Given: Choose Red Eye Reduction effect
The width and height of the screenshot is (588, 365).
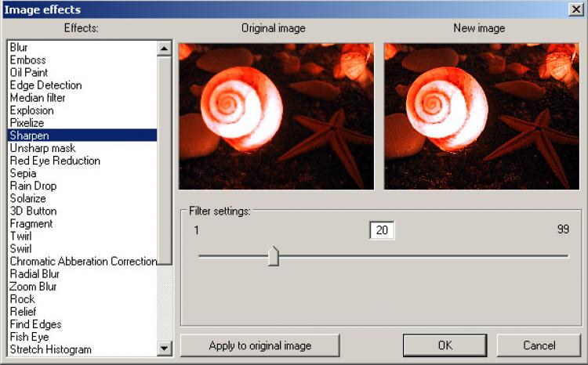Looking at the screenshot, I should click(x=55, y=161).
